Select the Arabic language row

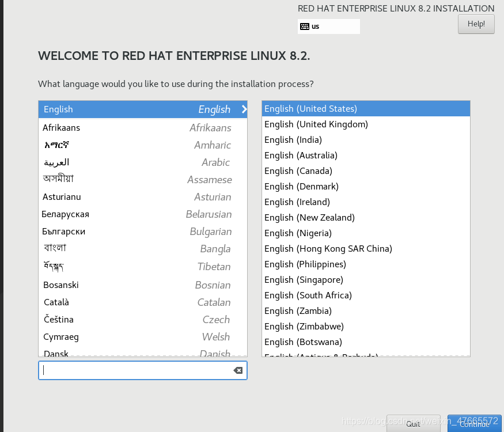point(143,162)
